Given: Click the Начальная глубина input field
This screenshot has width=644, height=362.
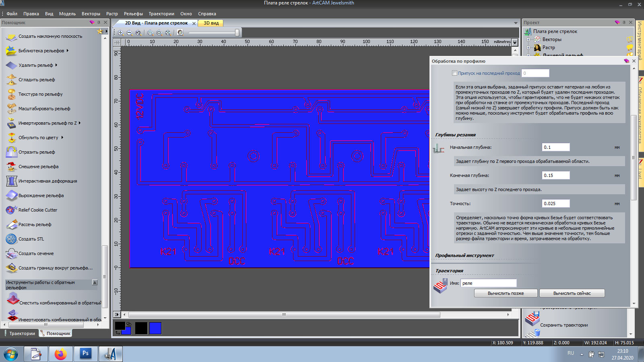Looking at the screenshot, I should [555, 147].
